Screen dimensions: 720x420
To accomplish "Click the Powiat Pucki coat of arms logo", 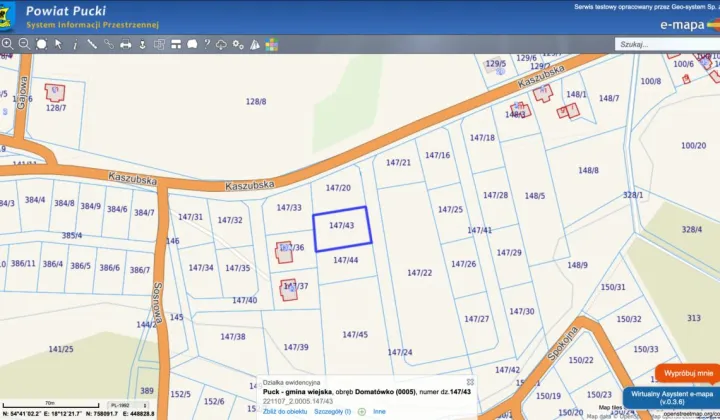I will [6, 17].
